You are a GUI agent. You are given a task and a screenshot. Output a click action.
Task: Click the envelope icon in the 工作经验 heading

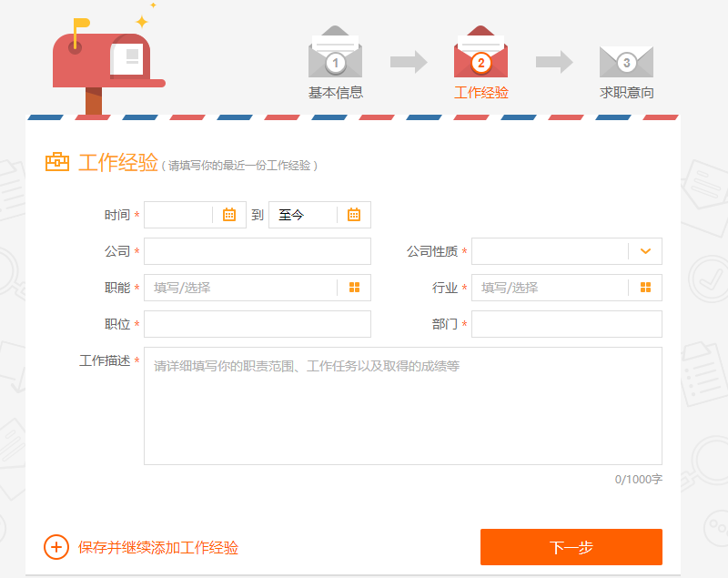click(x=56, y=163)
